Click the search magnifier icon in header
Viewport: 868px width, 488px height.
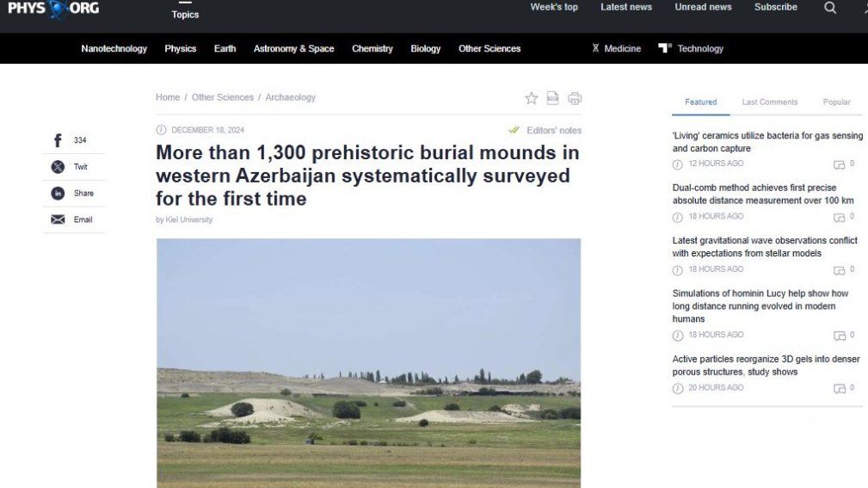click(829, 8)
